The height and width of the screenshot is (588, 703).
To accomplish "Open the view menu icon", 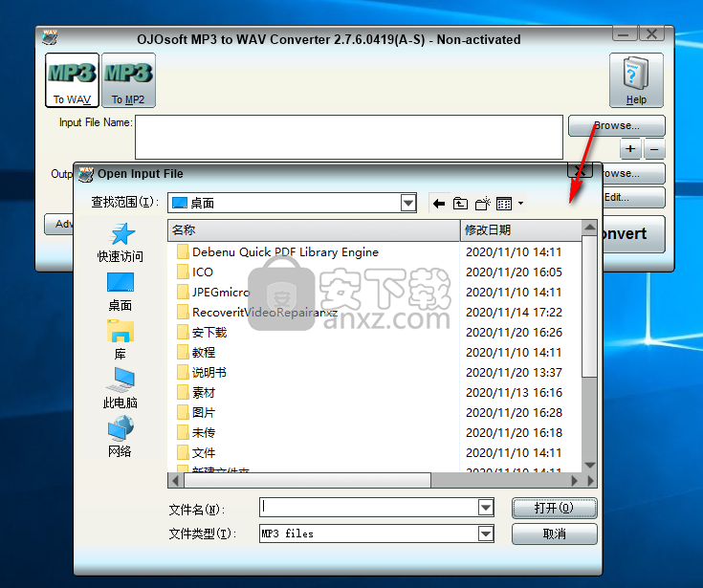I will tap(504, 204).
